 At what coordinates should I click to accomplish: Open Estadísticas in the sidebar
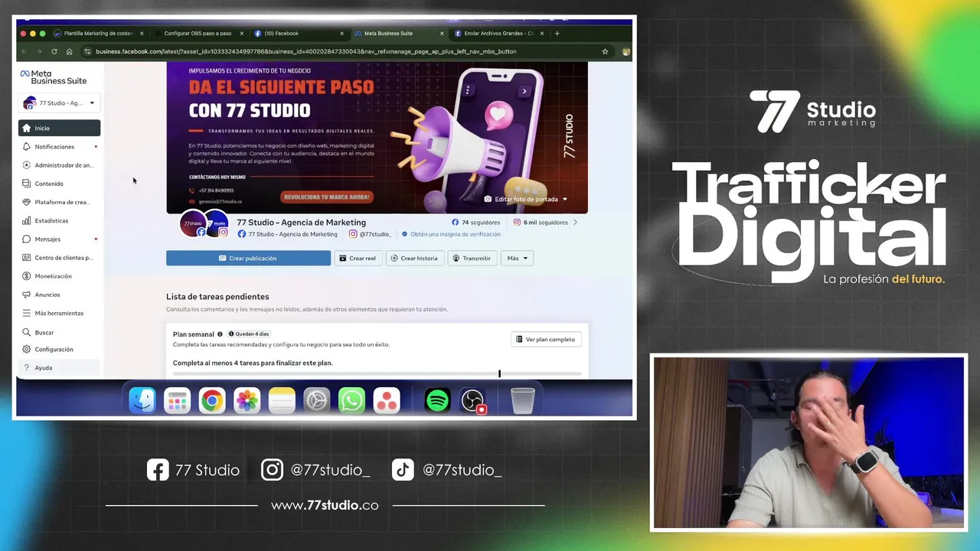click(x=59, y=220)
